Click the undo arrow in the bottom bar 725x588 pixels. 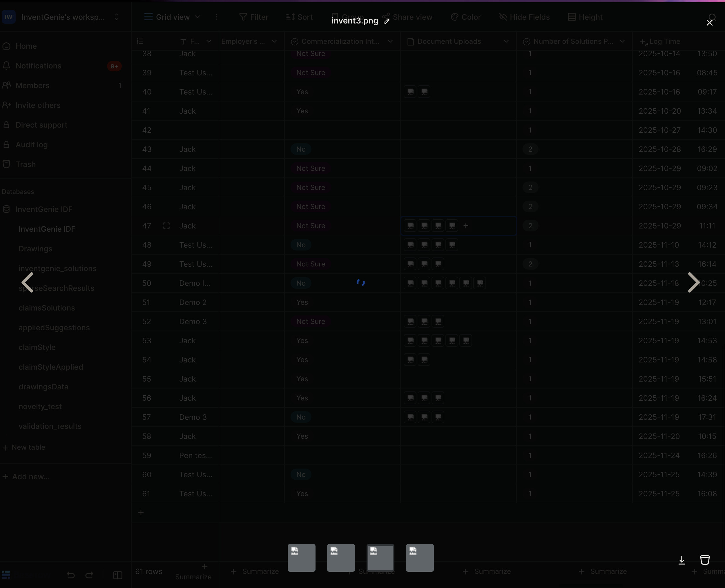(x=70, y=575)
